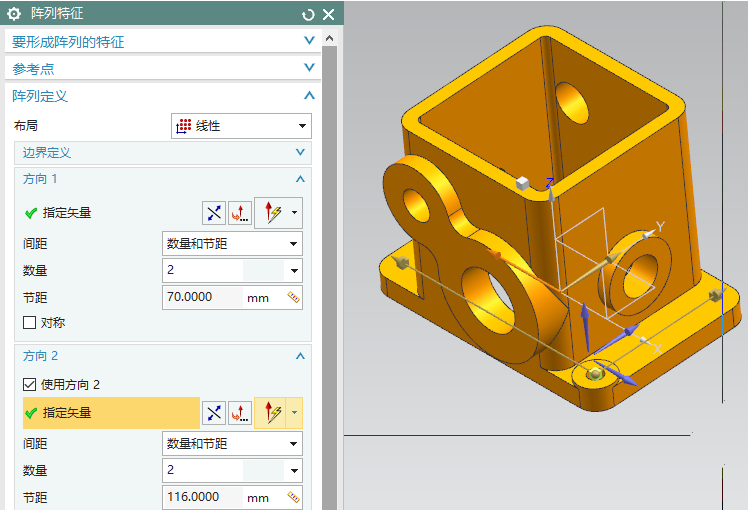Click the dialog scrollbar up arrow
749x510 pixels.
pyautogui.click(x=329, y=38)
